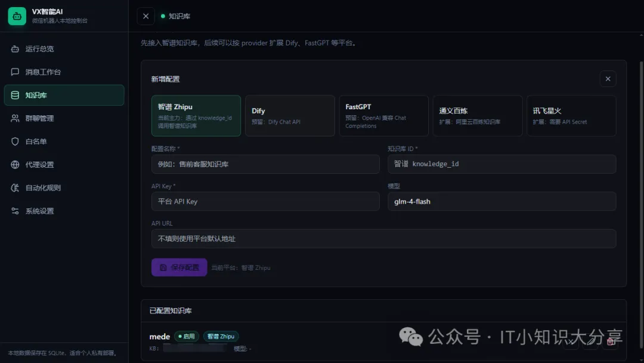
Task: Select the FastGPT provider card
Action: tap(383, 116)
